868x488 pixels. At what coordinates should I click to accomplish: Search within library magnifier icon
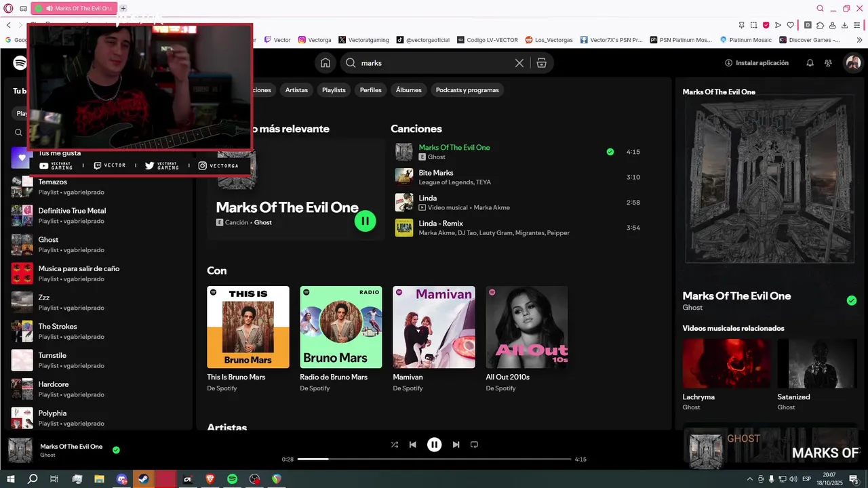click(x=19, y=133)
